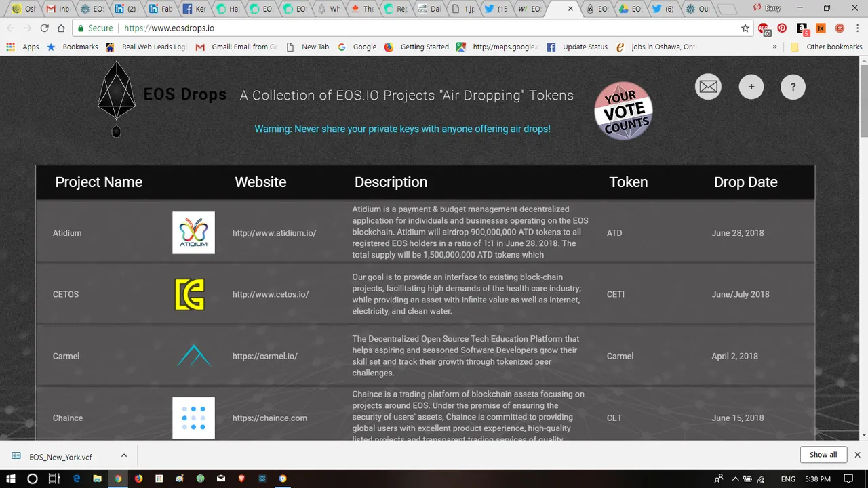This screenshot has height=488, width=868.
Task: Close the active eosdrops tab
Action: coord(570,9)
